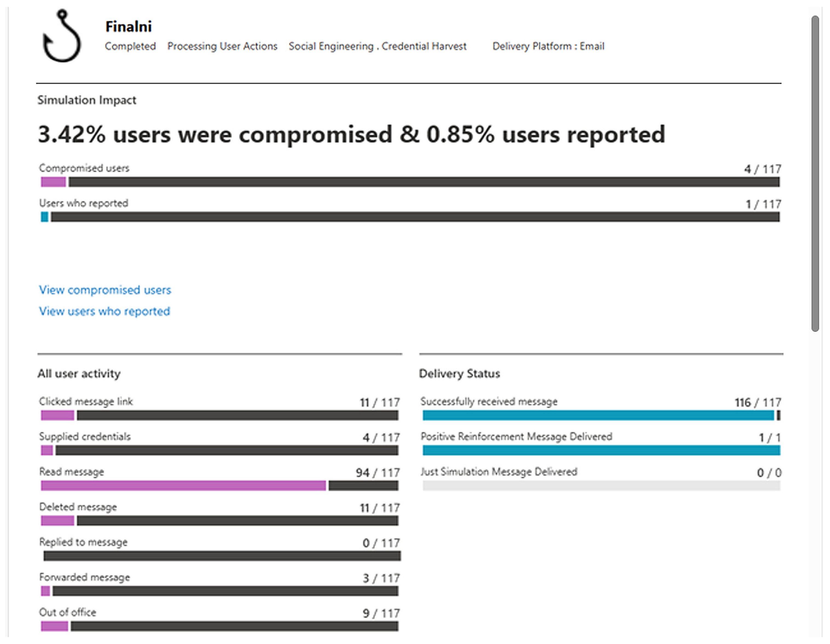Click the Forwarded message bar
This screenshot has height=644, width=830.
pyautogui.click(x=219, y=591)
